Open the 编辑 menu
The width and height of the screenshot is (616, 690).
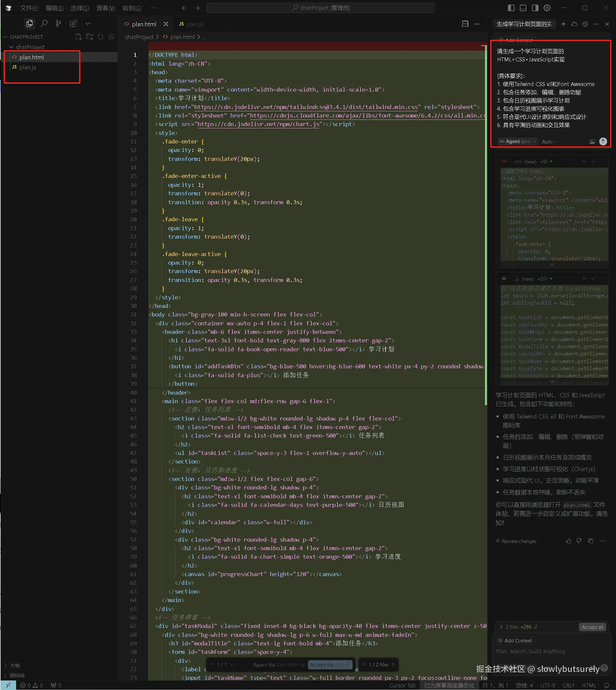pyautogui.click(x=55, y=8)
